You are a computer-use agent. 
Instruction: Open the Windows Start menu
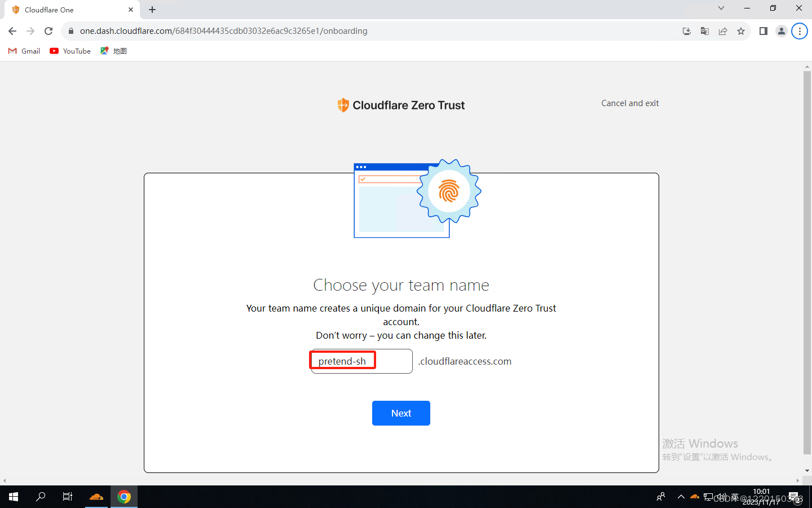click(14, 497)
